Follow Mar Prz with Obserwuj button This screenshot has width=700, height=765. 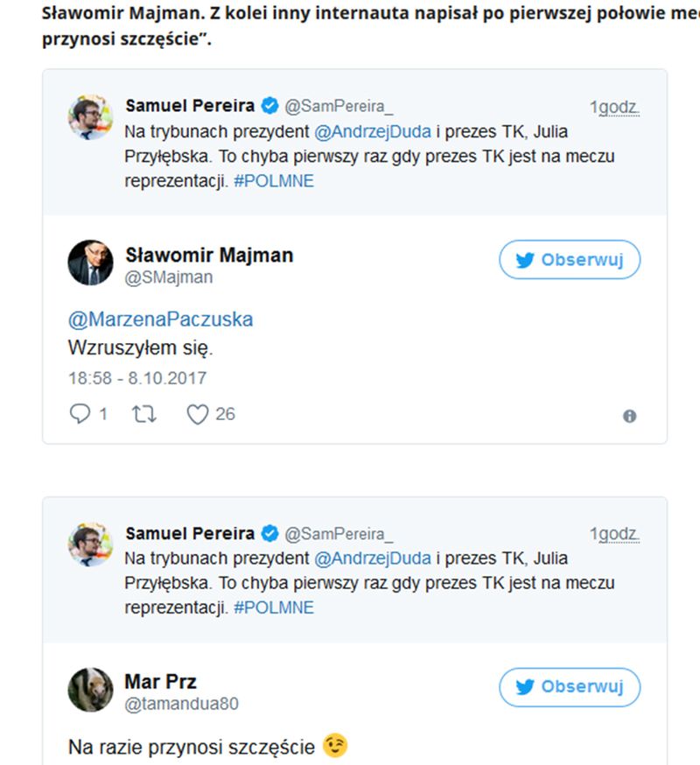(570, 687)
